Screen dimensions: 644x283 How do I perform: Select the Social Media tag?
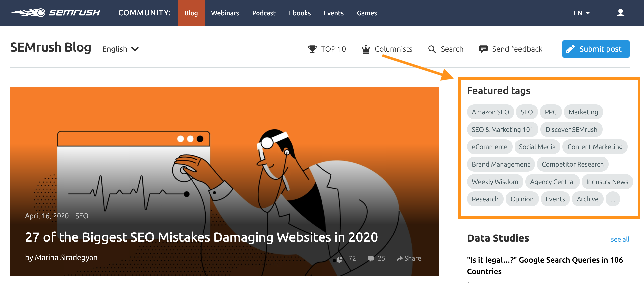click(537, 147)
